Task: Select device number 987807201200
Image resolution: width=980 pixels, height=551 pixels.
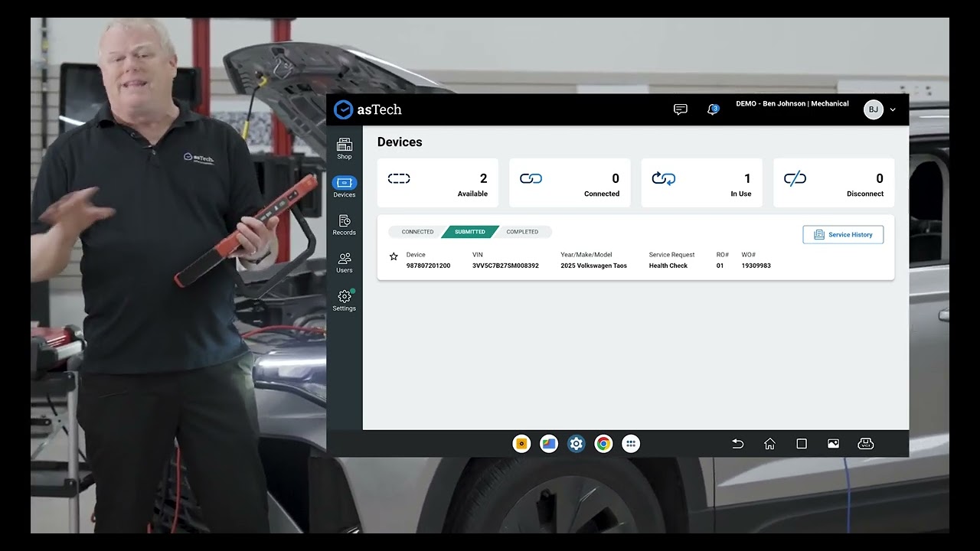Action: [x=428, y=266]
